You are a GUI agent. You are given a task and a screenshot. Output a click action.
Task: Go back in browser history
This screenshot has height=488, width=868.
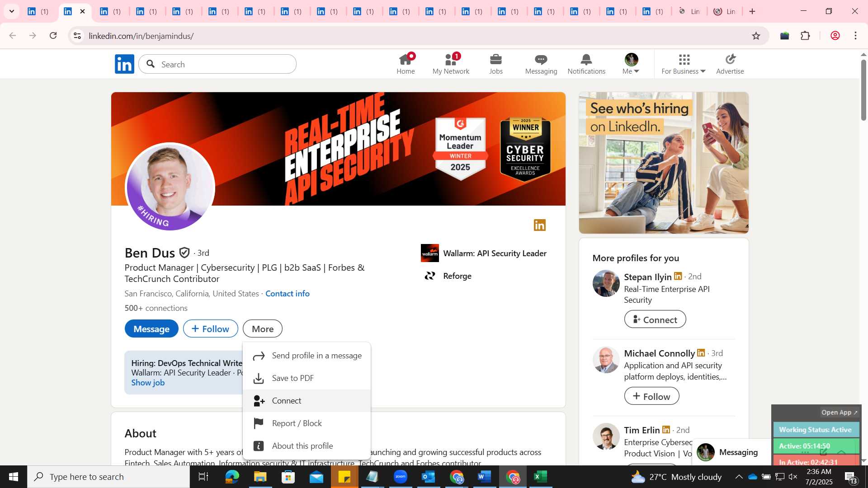[13, 36]
